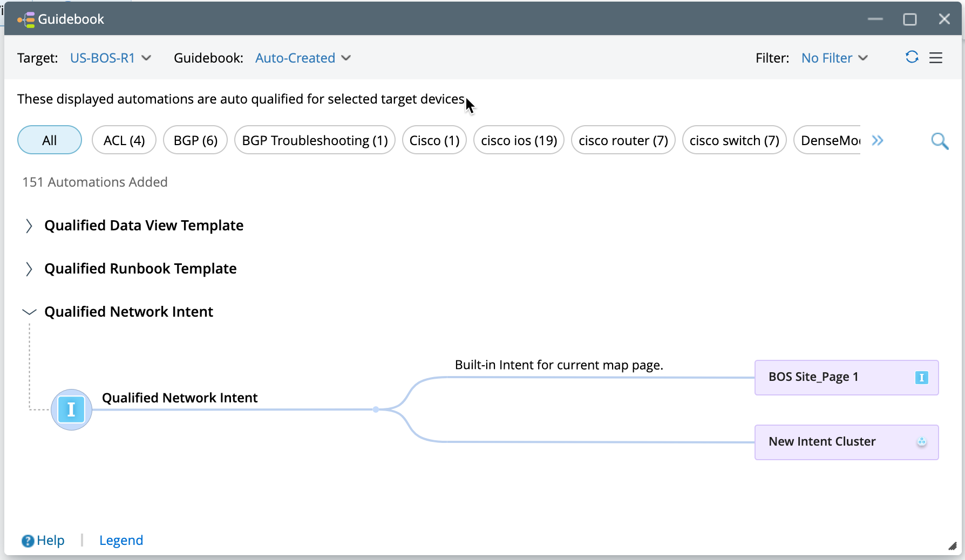Click the refresh icon in the toolbar
This screenshot has width=965, height=560.
pyautogui.click(x=912, y=57)
